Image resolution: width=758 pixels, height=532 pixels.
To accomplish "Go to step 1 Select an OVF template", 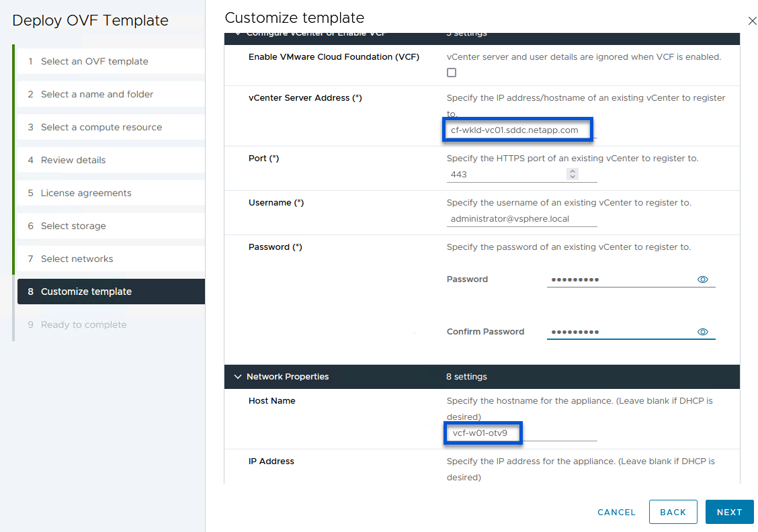I will coord(94,61).
